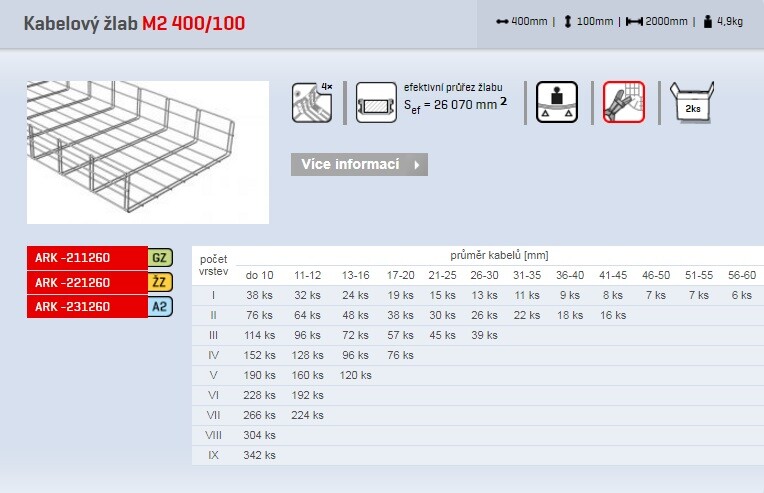Click the 2ks package box icon
Image resolution: width=764 pixels, height=493 pixels.
690,102
